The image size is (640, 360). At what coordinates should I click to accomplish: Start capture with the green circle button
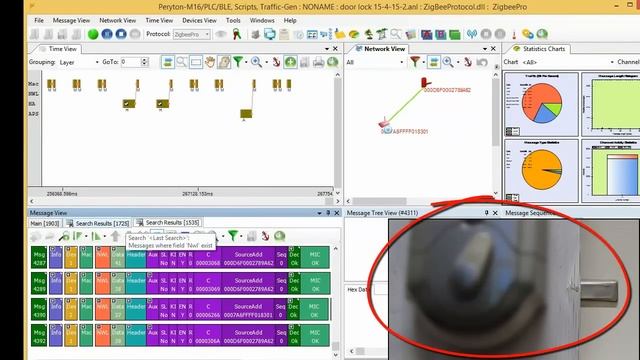pyautogui.click(x=93, y=34)
